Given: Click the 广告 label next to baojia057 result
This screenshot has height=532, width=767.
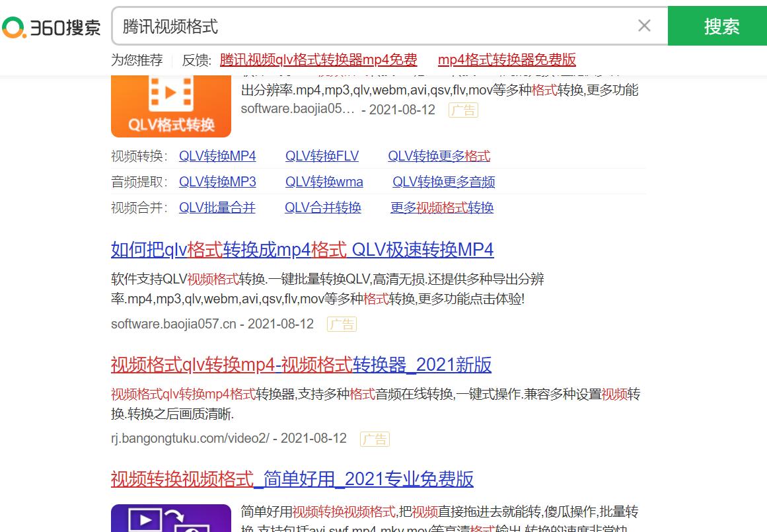Looking at the screenshot, I should click(x=342, y=324).
